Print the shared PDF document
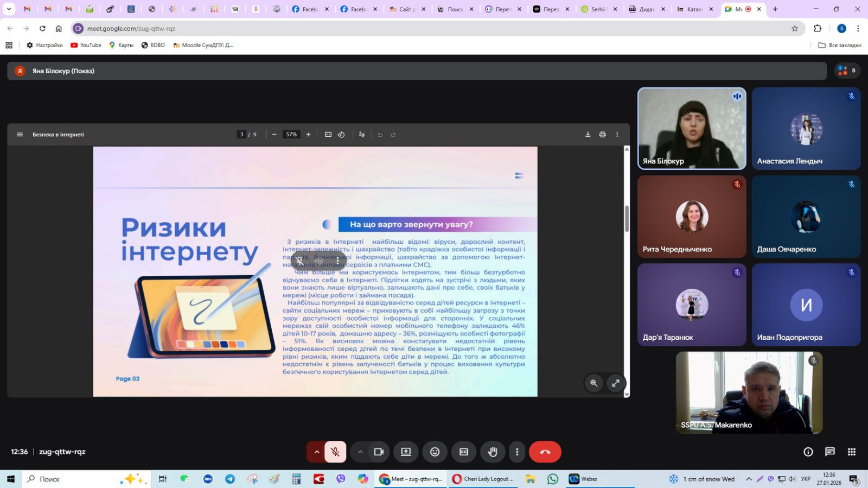The width and height of the screenshot is (868, 488). pos(602,135)
